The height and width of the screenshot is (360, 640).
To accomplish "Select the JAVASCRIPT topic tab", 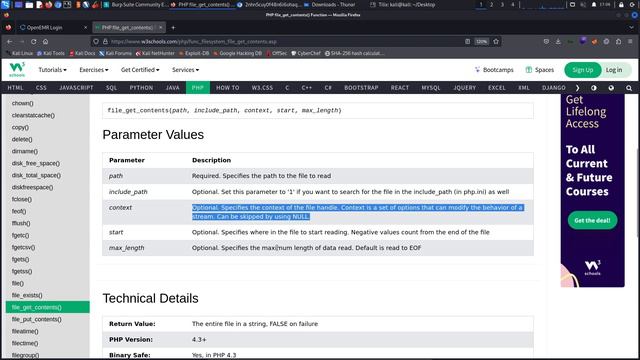I will [76, 88].
